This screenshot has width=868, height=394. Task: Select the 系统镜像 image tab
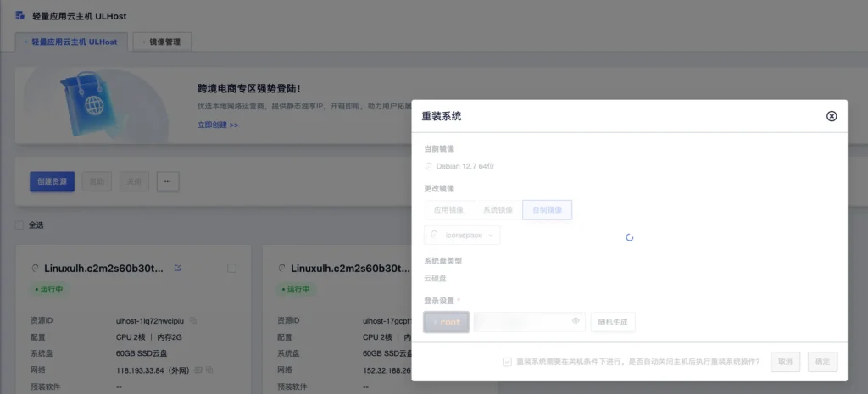[498, 209]
